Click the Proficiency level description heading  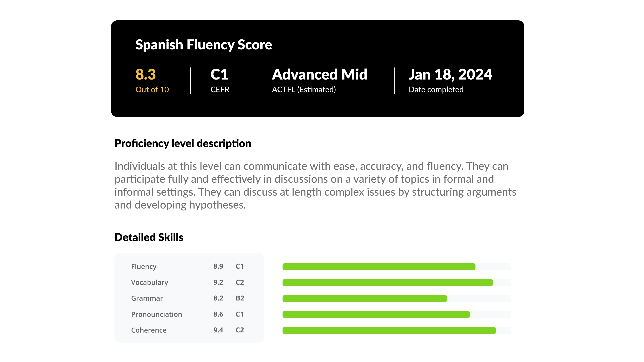tap(183, 143)
